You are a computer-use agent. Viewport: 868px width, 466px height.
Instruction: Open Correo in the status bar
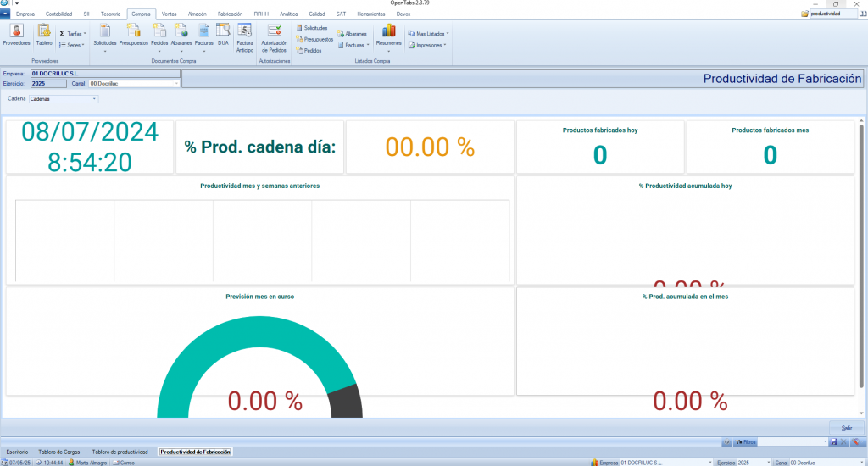click(124, 463)
